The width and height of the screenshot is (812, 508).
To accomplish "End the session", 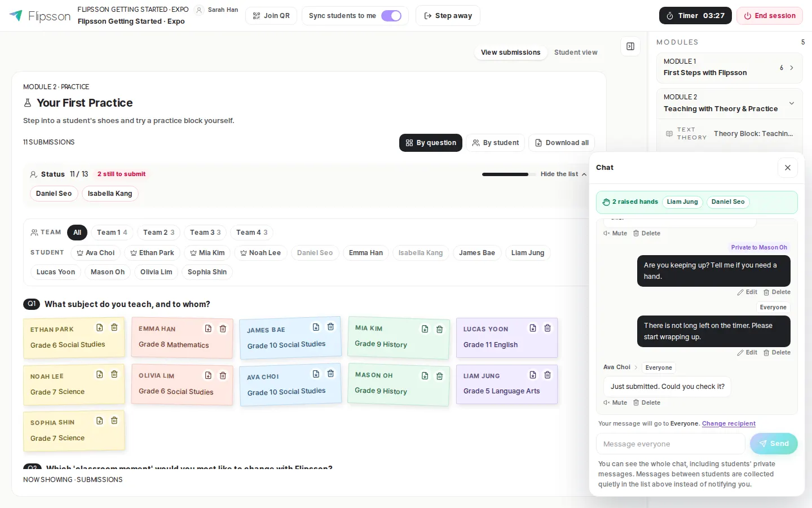I will point(770,16).
